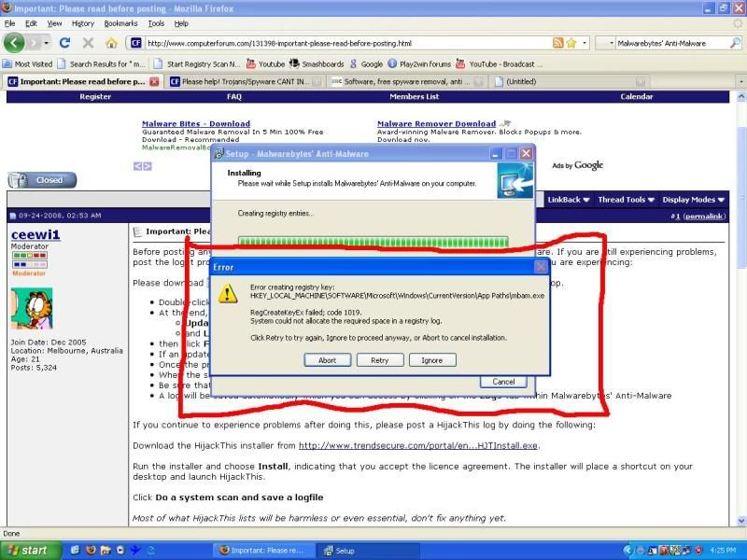
Task: Open the Members List link
Action: 414,97
